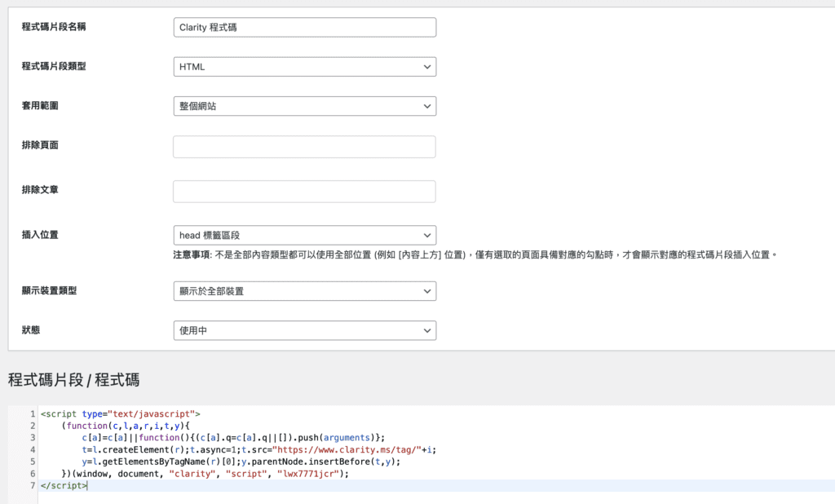Focus the empty 排除頁面 input box
Viewport: 835px width, 504px height.
coord(304,147)
